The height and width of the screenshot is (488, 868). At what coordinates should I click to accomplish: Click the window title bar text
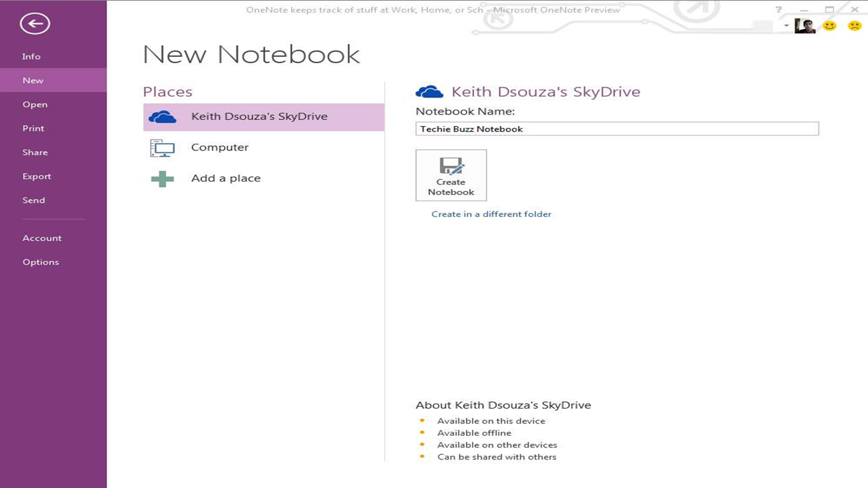coord(433,9)
